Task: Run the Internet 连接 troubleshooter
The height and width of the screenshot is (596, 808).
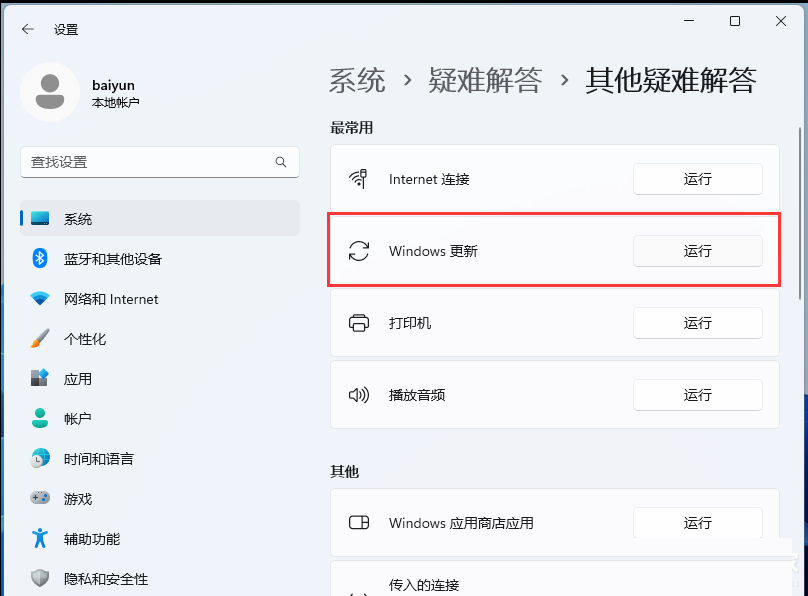Action: (697, 179)
